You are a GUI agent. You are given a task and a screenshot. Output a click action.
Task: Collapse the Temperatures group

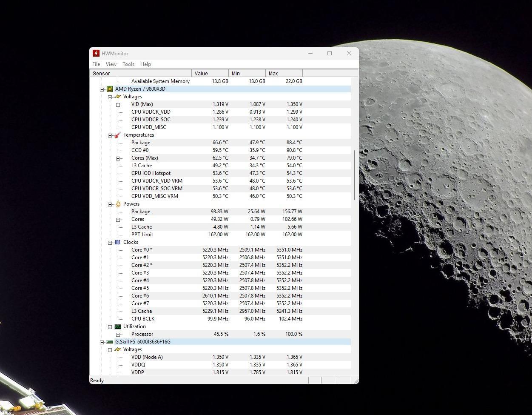(110, 135)
